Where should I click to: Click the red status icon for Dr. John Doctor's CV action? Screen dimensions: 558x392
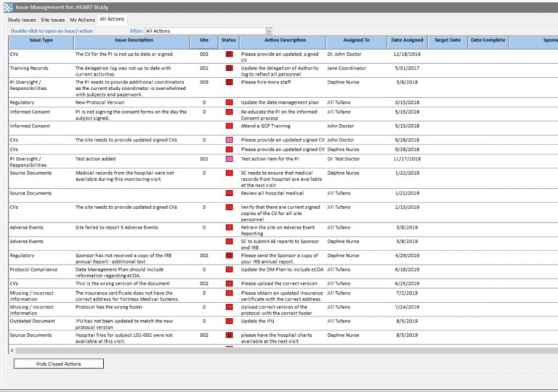tap(229, 54)
